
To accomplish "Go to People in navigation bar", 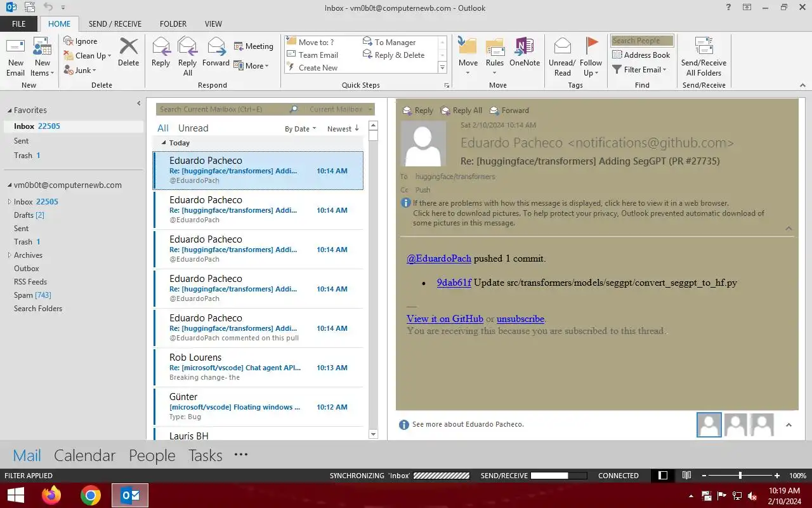I will tap(152, 455).
